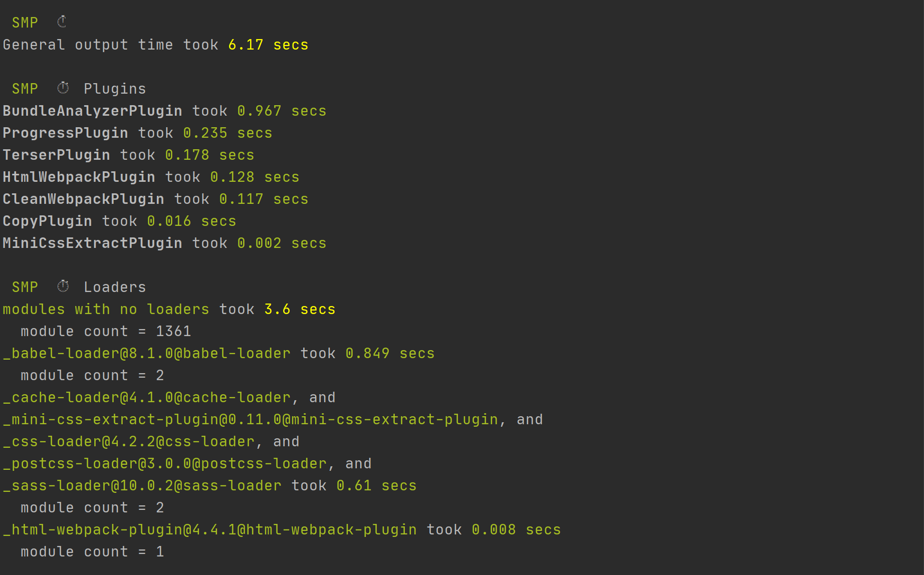Viewport: 924px width, 575px height.
Task: Click the CopyPlugin name
Action: pyautogui.click(x=48, y=221)
